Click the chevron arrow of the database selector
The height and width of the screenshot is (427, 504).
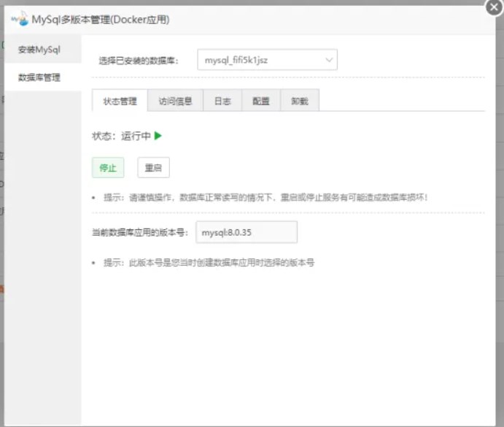point(329,60)
